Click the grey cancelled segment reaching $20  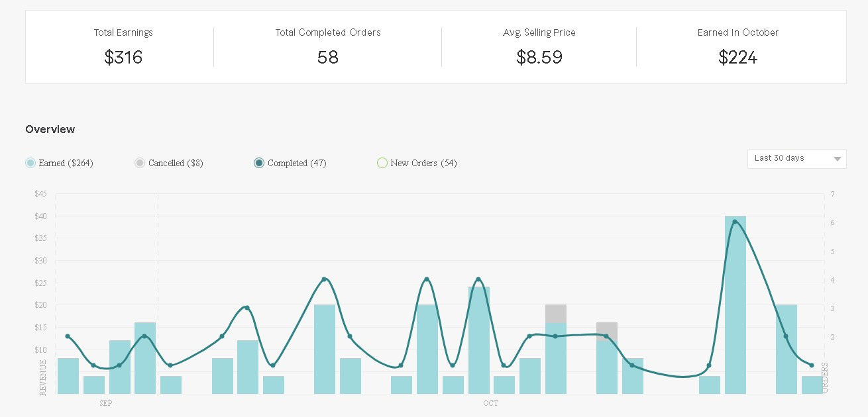556,314
